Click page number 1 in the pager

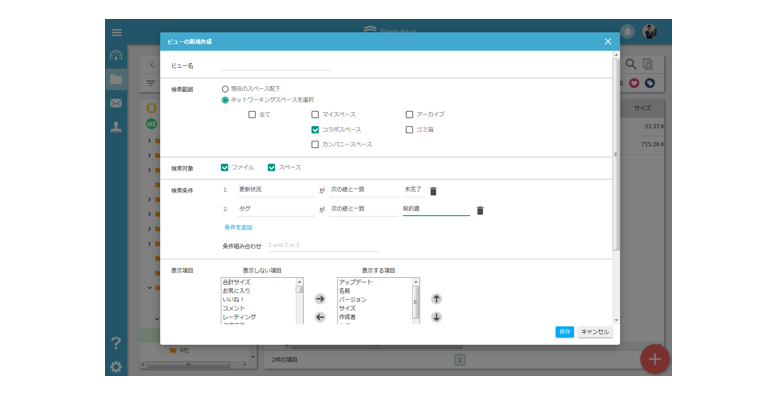[460, 360]
